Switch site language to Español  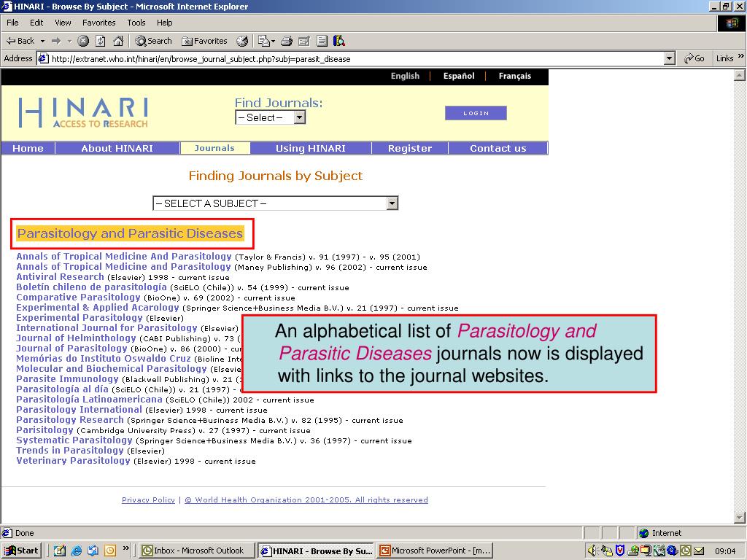[x=459, y=76]
